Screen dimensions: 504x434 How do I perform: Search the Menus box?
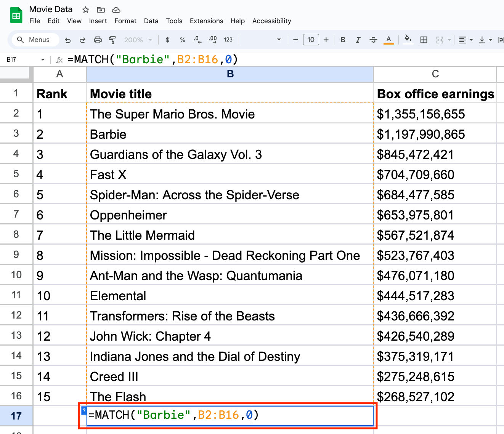point(35,40)
